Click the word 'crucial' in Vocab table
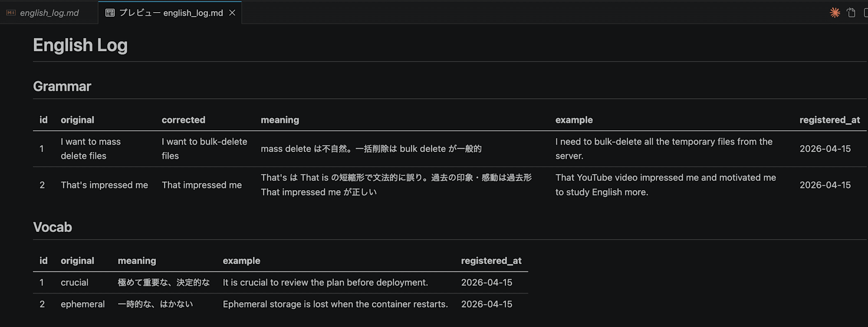The image size is (868, 327). pyautogui.click(x=74, y=282)
